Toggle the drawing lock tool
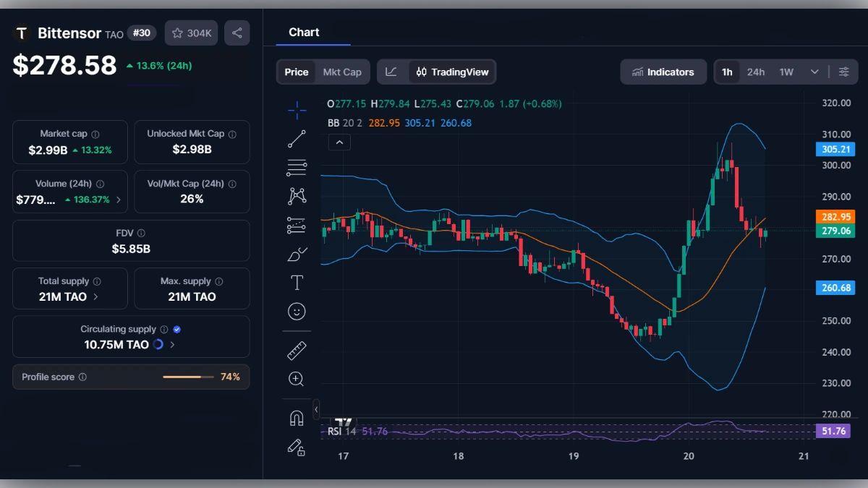Viewport: 868px width, 488px height. point(297,448)
